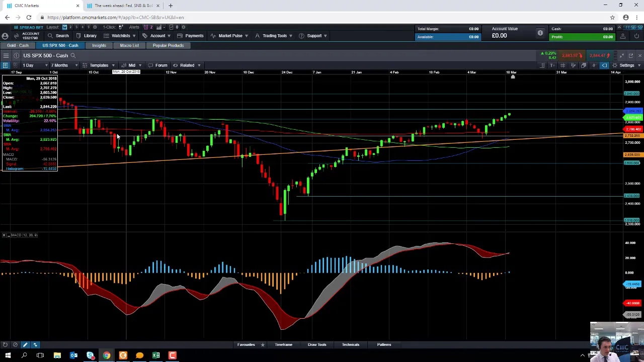Open Google Chrome from taskbar
The image size is (644, 362).
107,355
